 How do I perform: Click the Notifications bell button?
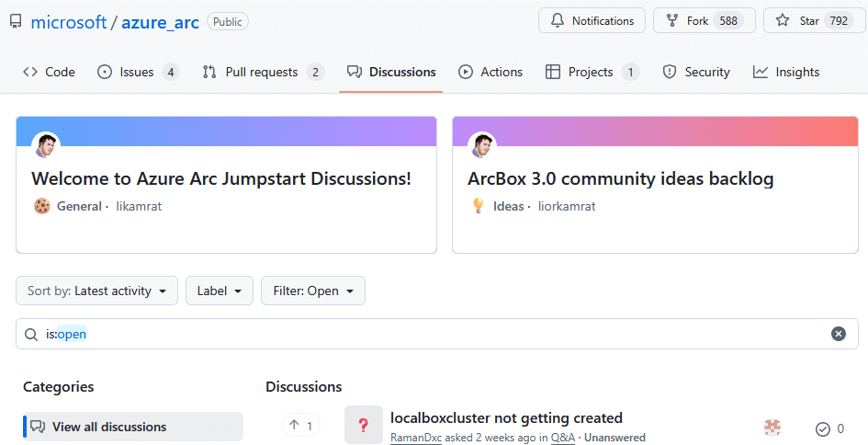click(x=592, y=20)
